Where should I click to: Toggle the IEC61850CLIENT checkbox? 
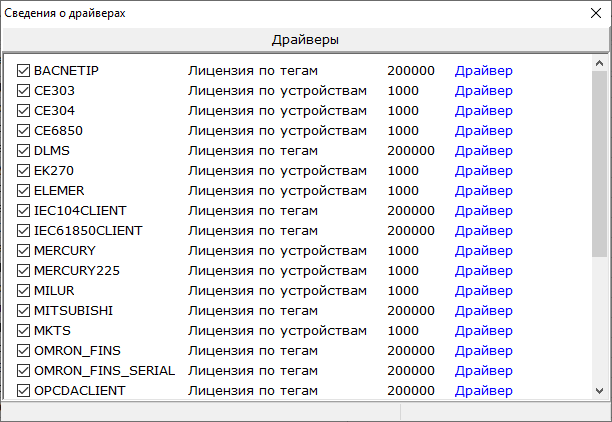(23, 230)
